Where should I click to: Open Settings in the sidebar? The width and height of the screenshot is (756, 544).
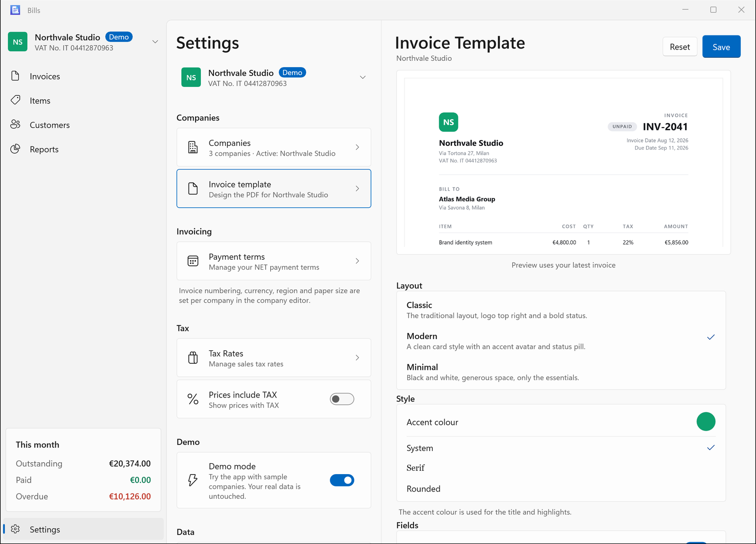(84, 529)
